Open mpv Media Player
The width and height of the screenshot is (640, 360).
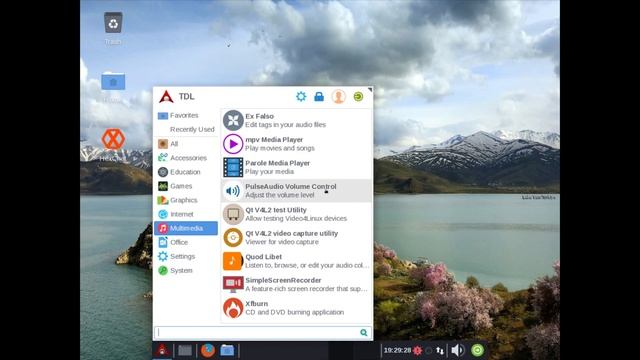(296, 144)
